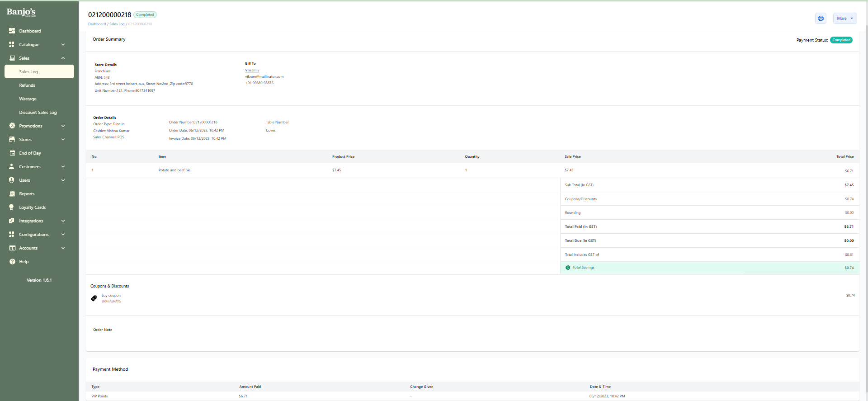Open the Wastage menu item
The width and height of the screenshot is (868, 401).
pyautogui.click(x=28, y=99)
